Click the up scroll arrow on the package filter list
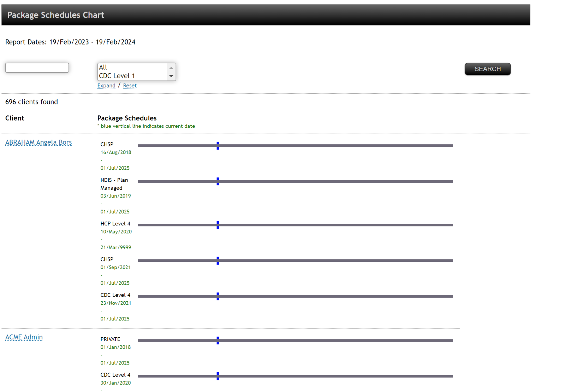The image size is (565, 392). (171, 67)
